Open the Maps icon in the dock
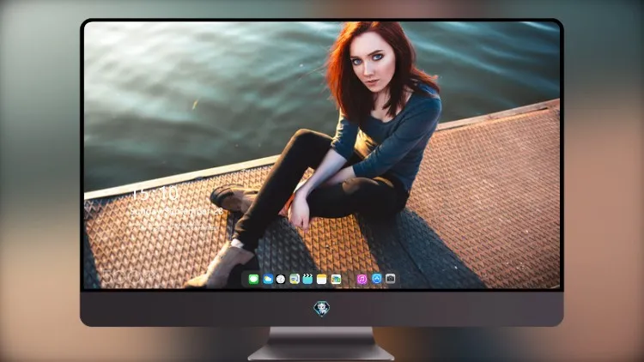The image size is (644, 362). coord(295,279)
